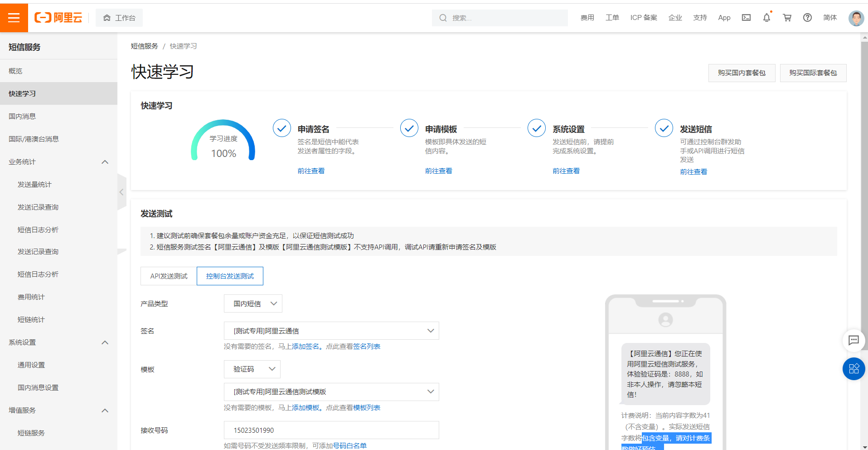868x450 pixels.
Task: Open 费用 in the top menu
Action: tap(587, 18)
